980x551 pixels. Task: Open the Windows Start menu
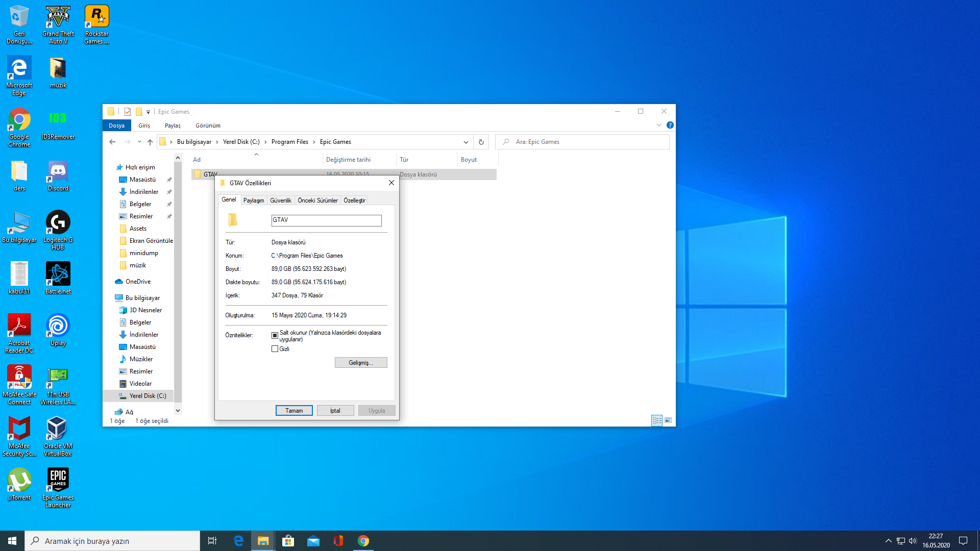coord(12,541)
